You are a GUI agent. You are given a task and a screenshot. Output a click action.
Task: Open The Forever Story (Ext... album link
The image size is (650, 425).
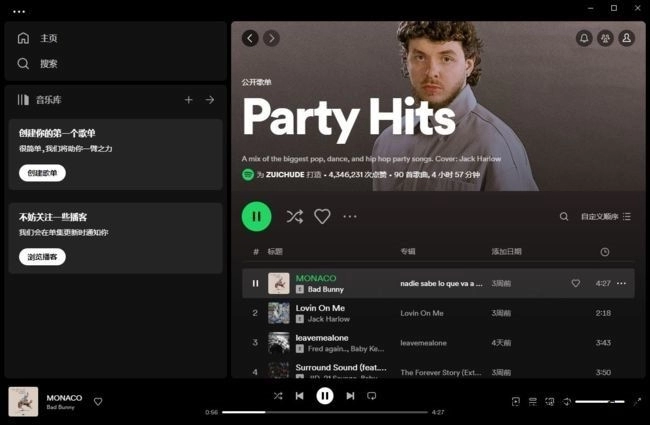pyautogui.click(x=441, y=372)
